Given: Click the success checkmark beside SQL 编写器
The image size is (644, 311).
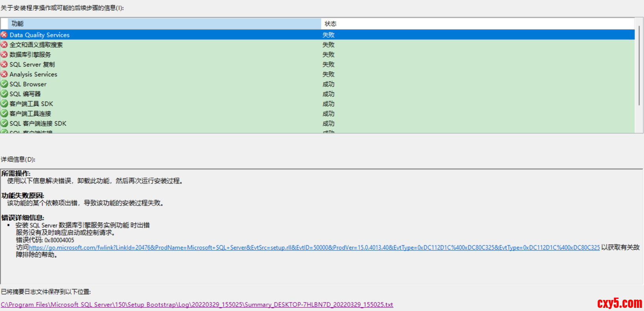Looking at the screenshot, I should [x=4, y=94].
